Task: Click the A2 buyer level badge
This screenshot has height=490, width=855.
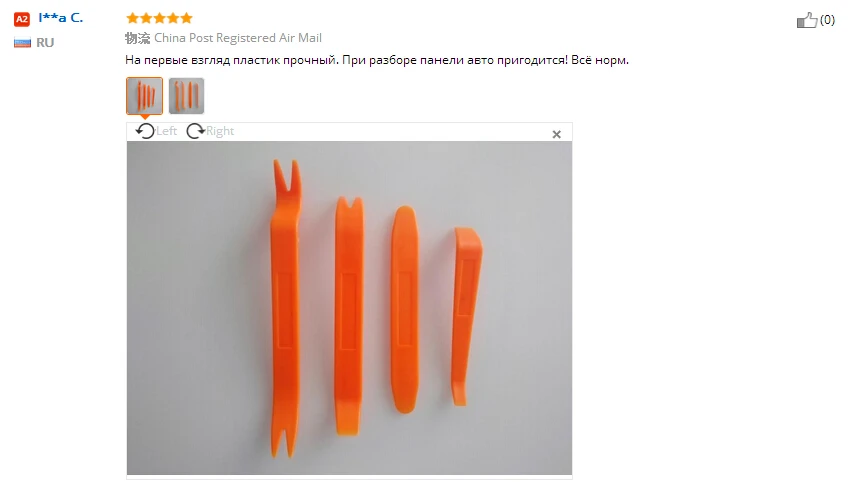Action: pos(22,19)
